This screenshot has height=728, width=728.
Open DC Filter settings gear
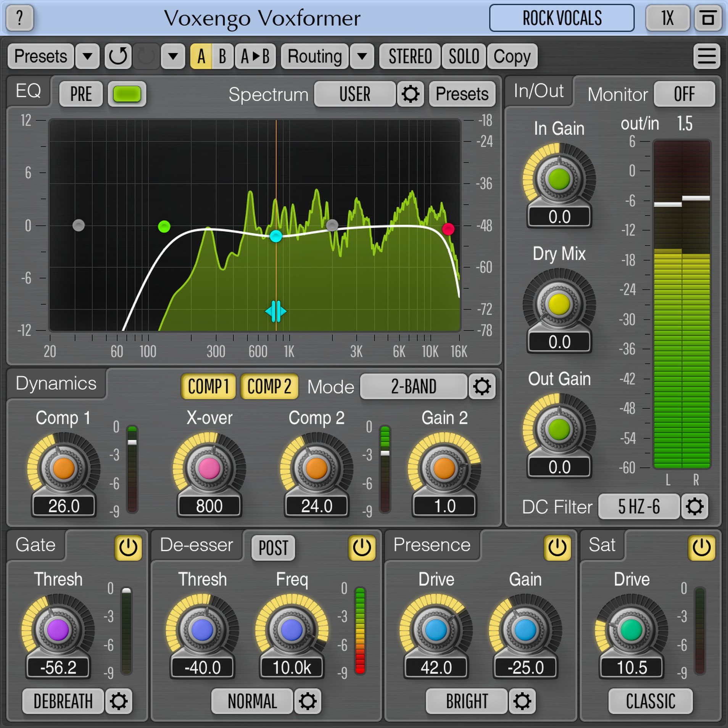pyautogui.click(x=694, y=507)
